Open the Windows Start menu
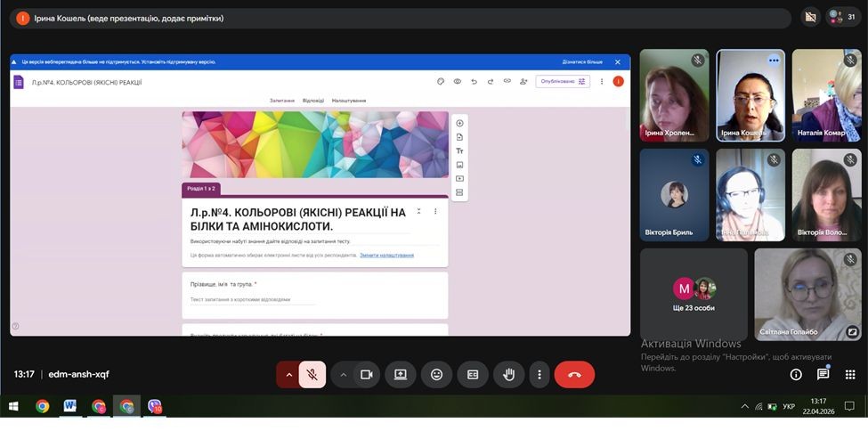The image size is (868, 439). (x=14, y=407)
